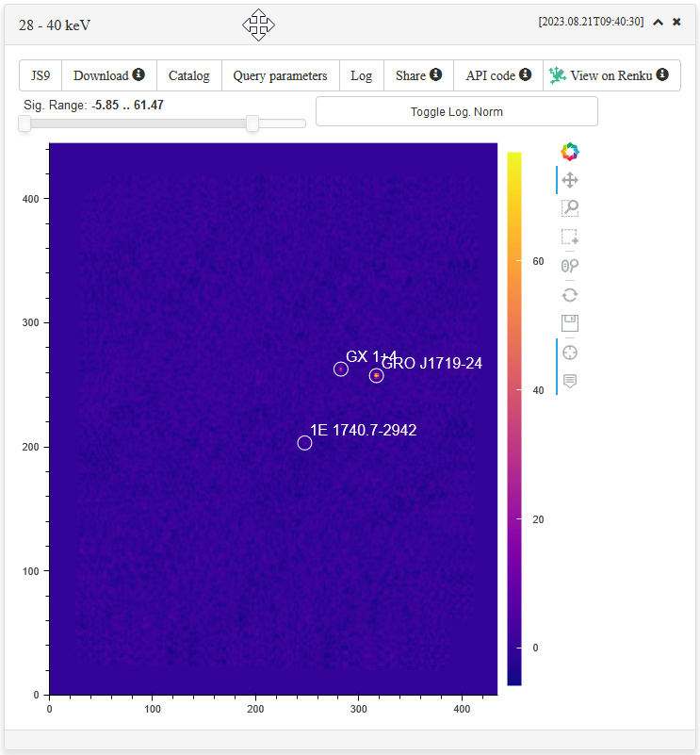
Task: Click the 28 - 40 keV title
Action: [55, 25]
